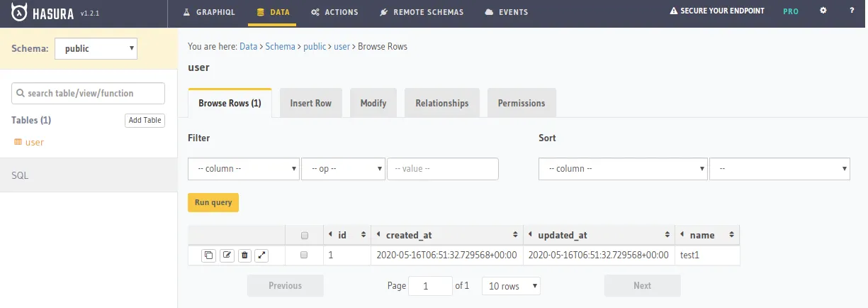This screenshot has height=308, width=868.
Task: Check the checkbox for row with id 1
Action: click(x=305, y=255)
